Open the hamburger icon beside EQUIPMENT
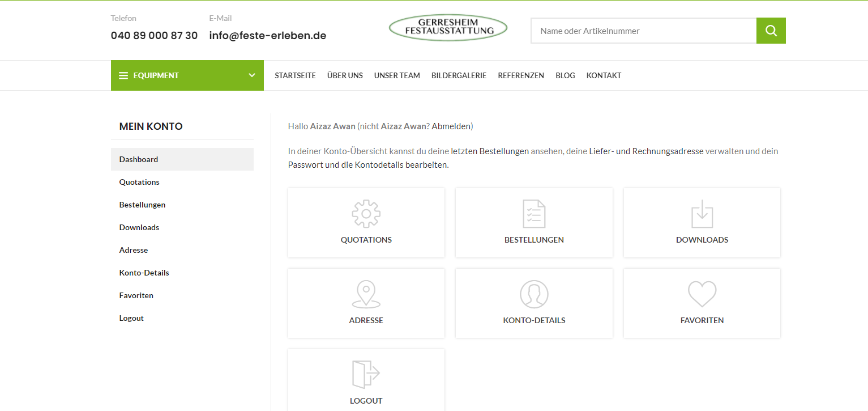 pos(123,75)
